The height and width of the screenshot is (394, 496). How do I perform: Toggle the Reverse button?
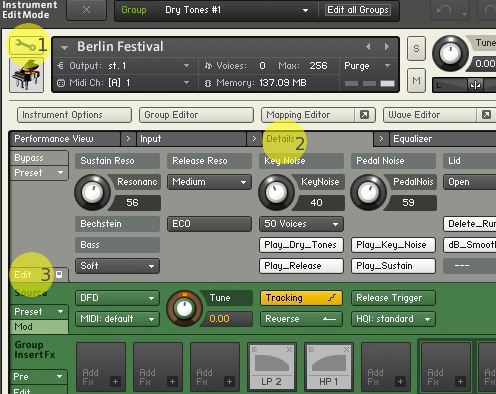point(301,319)
